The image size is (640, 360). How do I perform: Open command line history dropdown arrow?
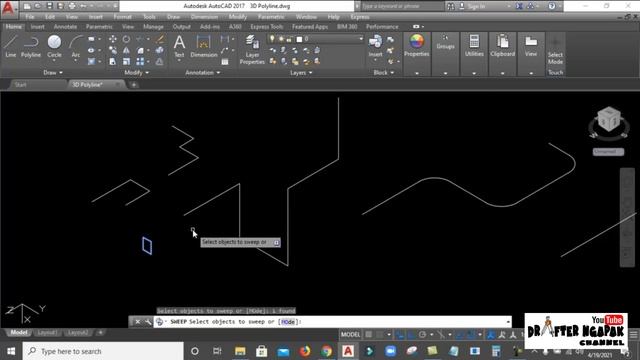pos(508,322)
